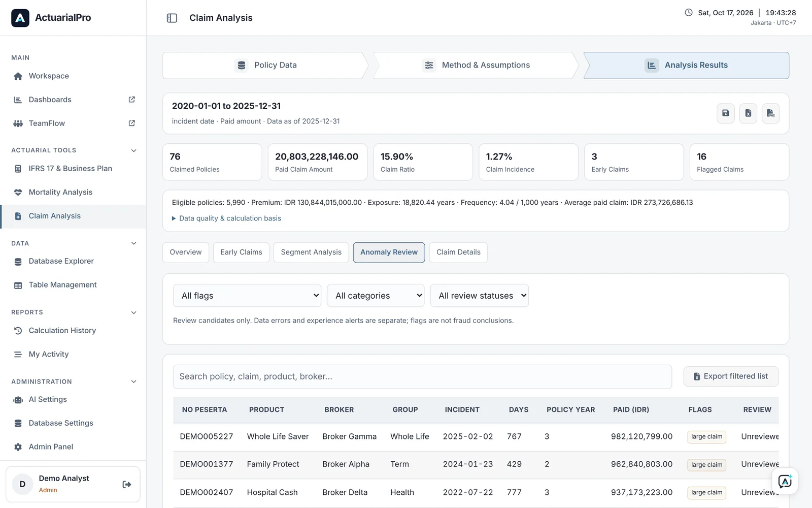Click the large claim flag for DEMO001377
812x508 pixels.
click(x=706, y=465)
